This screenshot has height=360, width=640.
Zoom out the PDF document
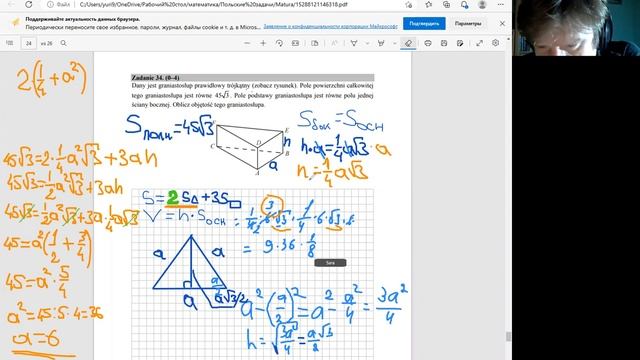247,43
